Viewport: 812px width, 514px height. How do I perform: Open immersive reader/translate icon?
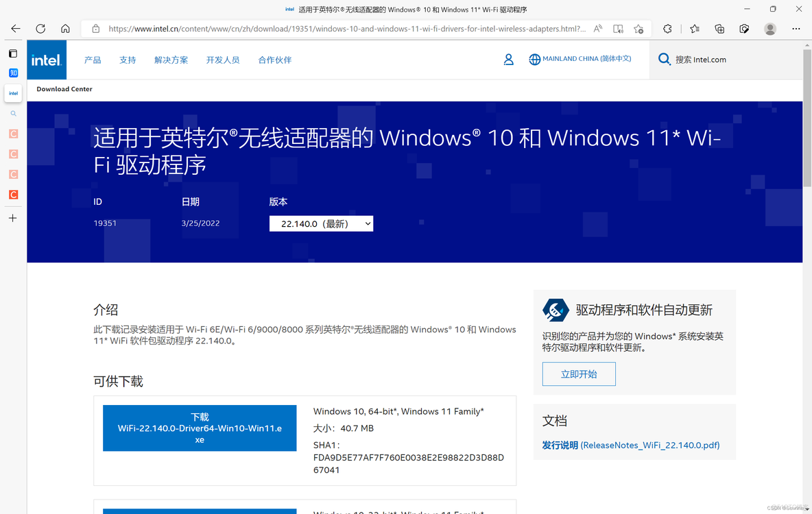(x=619, y=29)
